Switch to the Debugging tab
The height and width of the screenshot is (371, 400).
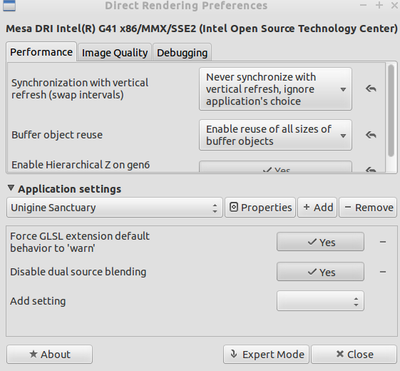tap(182, 53)
